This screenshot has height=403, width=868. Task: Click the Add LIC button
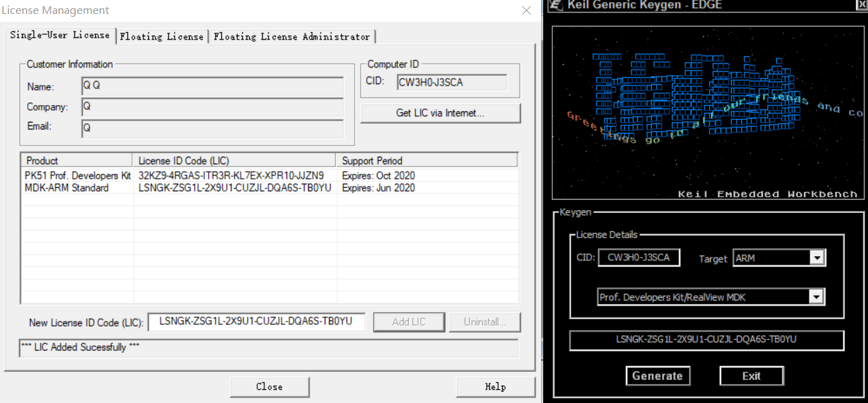(x=409, y=322)
